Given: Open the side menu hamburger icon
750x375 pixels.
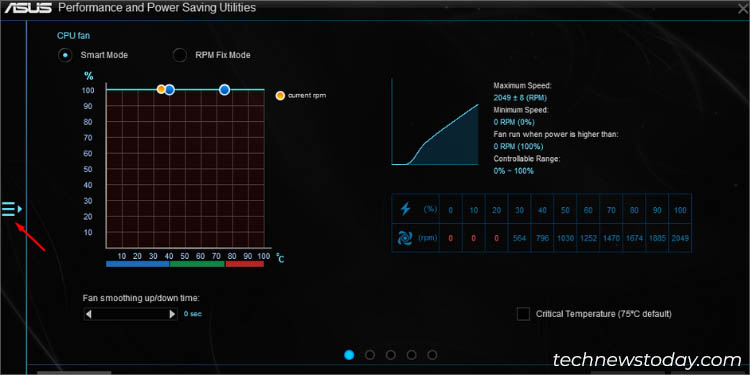Looking at the screenshot, I should [9, 209].
